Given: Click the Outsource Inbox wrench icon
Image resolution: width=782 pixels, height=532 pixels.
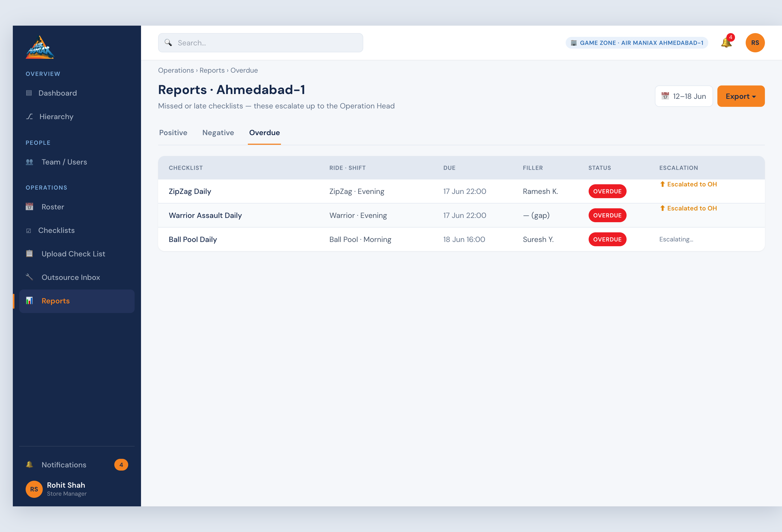Looking at the screenshot, I should [x=30, y=277].
